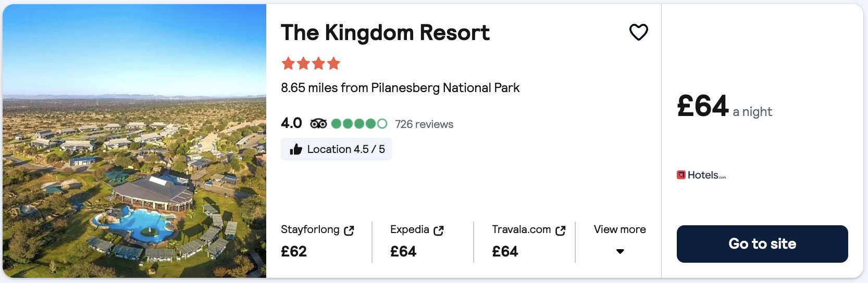Open Expedia deal at £64

[417, 242]
